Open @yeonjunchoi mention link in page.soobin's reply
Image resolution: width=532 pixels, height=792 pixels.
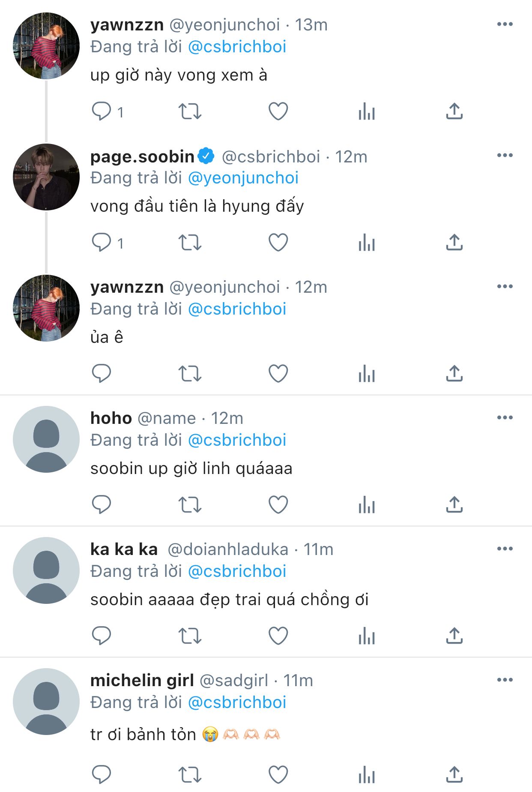click(243, 178)
